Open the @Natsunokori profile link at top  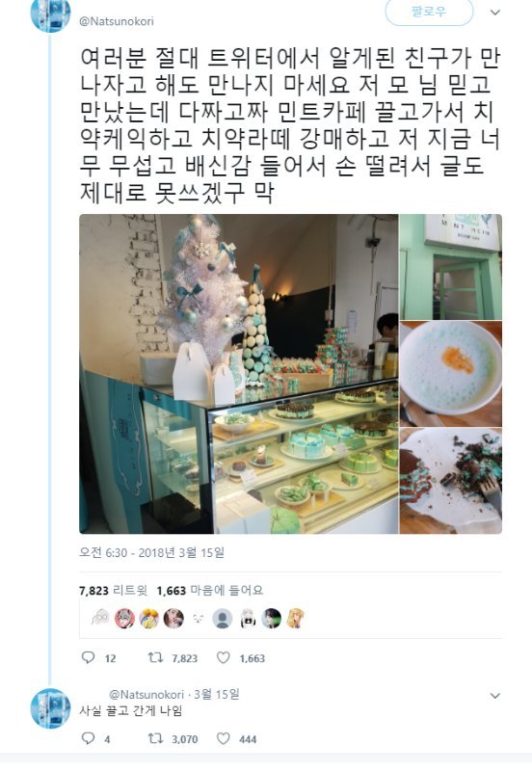(x=116, y=21)
